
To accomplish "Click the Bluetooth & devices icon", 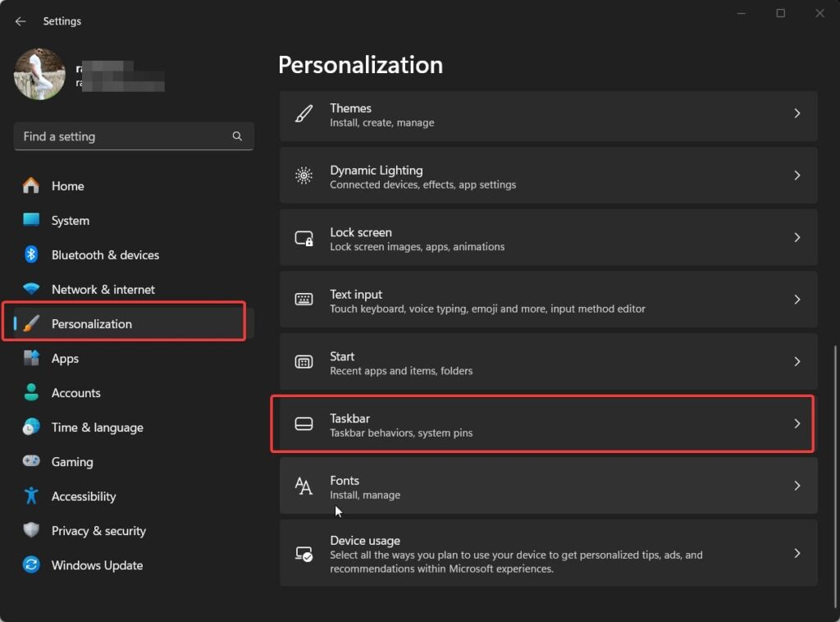I will (31, 254).
